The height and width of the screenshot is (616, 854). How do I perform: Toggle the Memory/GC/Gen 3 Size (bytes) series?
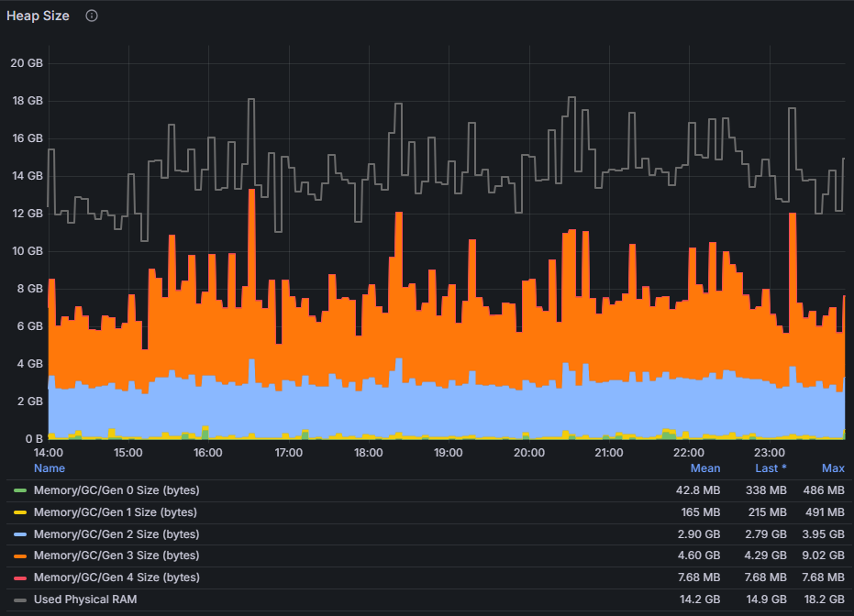pyautogui.click(x=116, y=555)
